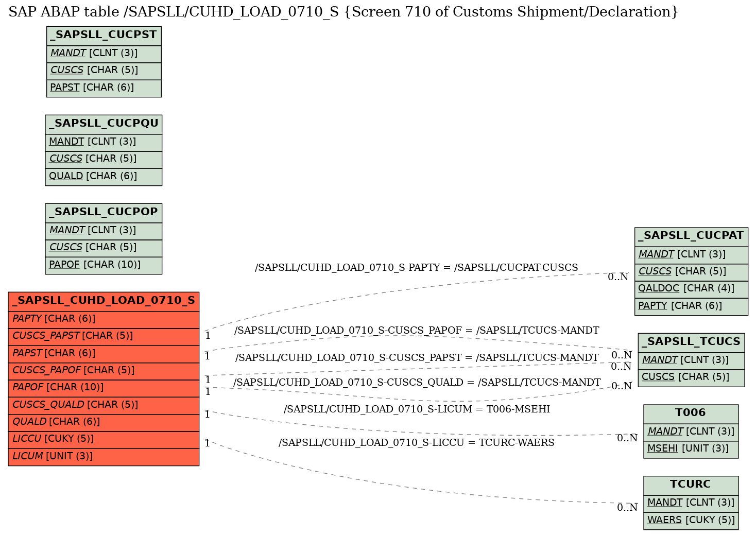Viewport: 756px width, 535px height.
Task: Click the 0..N cardinality near _SAPSLL_CUCPAT
Action: pos(618,277)
